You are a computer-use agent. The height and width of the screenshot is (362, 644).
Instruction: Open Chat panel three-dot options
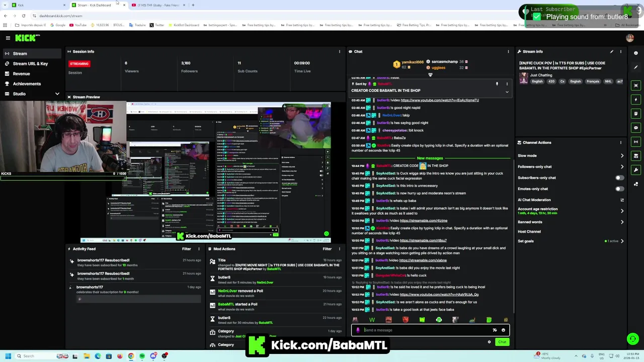click(508, 51)
